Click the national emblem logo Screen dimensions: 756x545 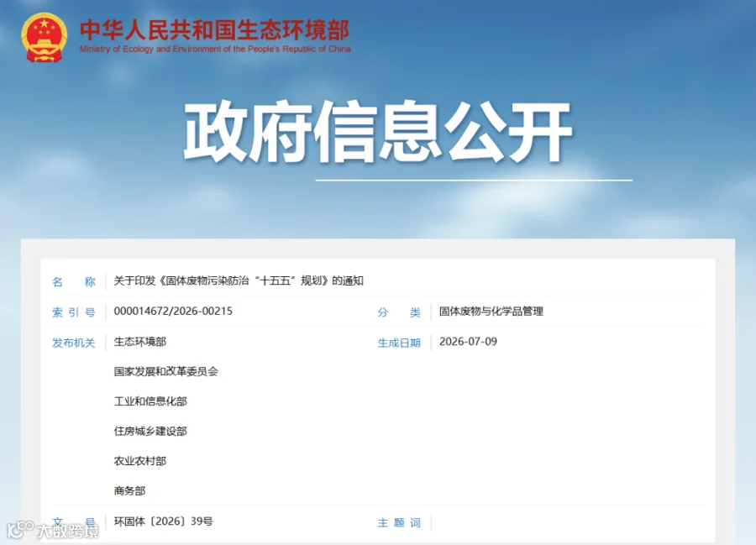[44, 37]
